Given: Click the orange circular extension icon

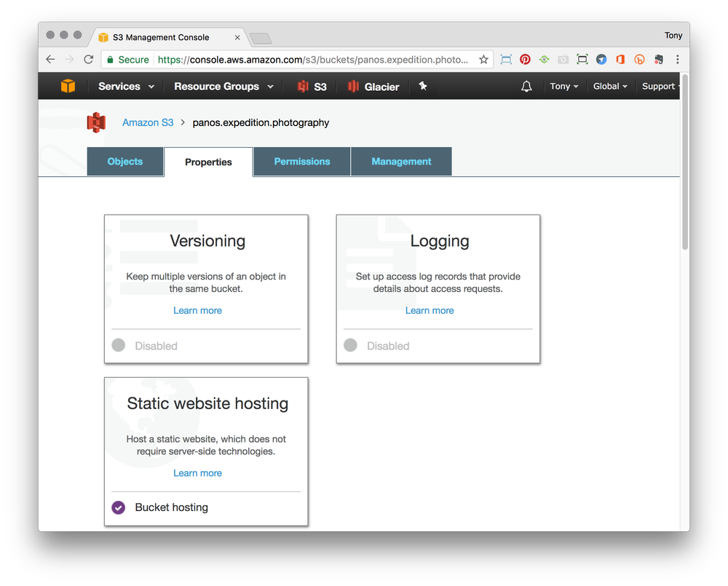Looking at the screenshot, I should tap(639, 60).
